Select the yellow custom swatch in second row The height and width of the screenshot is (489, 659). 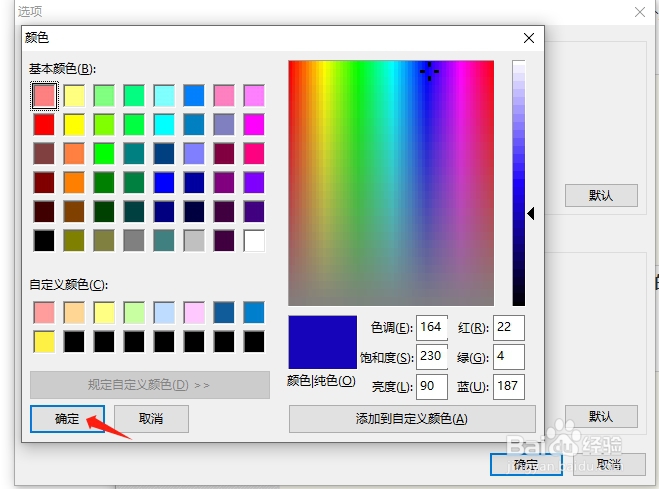point(44,342)
